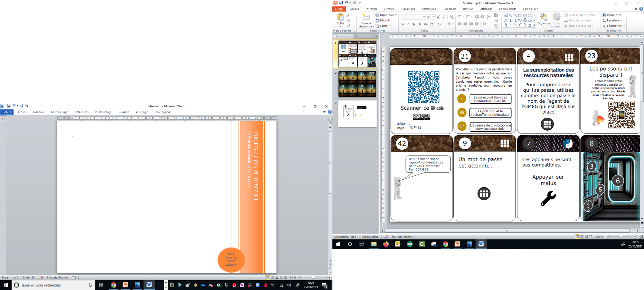This screenshot has width=644, height=290.
Task: Adjust Word zoom slider handle
Action: (x=313, y=277)
